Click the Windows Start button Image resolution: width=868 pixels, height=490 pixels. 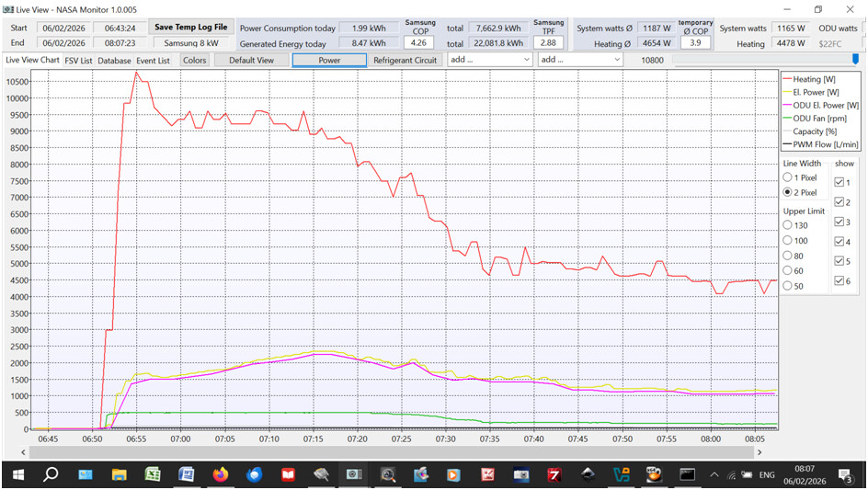point(17,474)
